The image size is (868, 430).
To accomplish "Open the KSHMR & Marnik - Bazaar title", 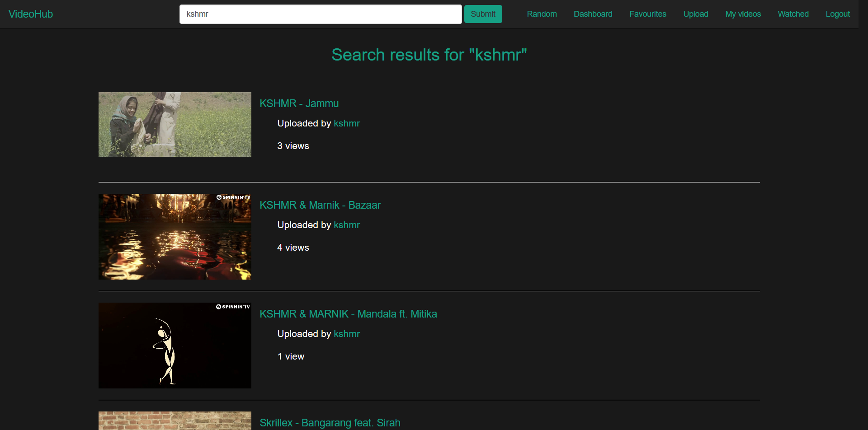I will point(320,205).
